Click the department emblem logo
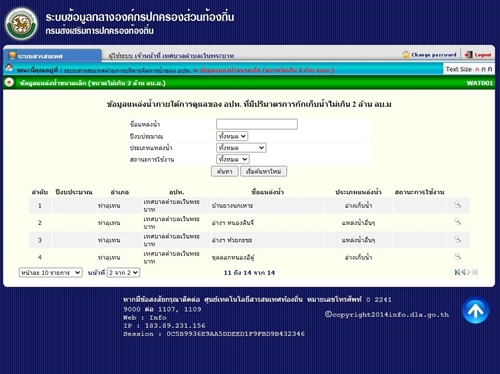The image size is (500, 374). pyautogui.click(x=22, y=24)
